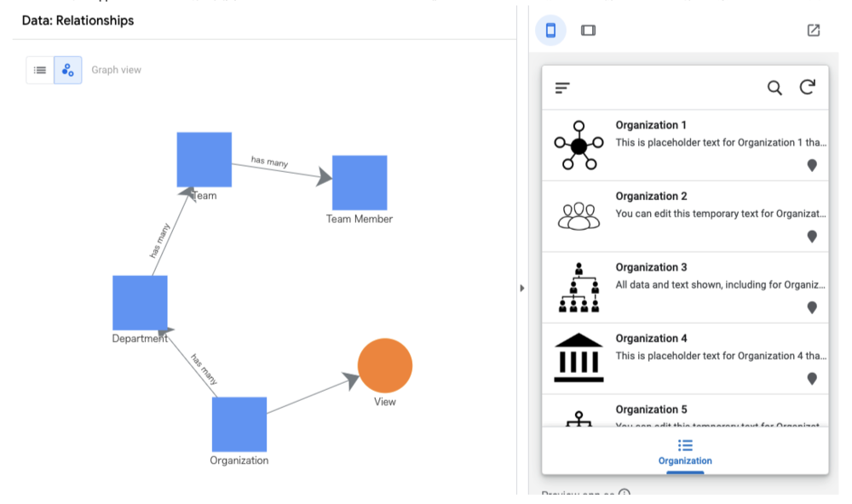This screenshot has width=852, height=504.
Task: Click Organization 2 people group thumbnail
Action: pyautogui.click(x=579, y=216)
